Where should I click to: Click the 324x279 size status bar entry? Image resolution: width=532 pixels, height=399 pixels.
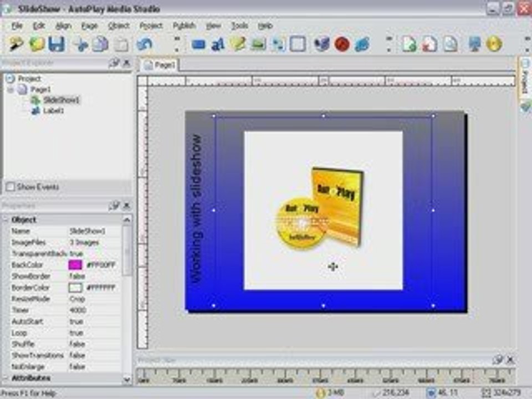(502, 393)
